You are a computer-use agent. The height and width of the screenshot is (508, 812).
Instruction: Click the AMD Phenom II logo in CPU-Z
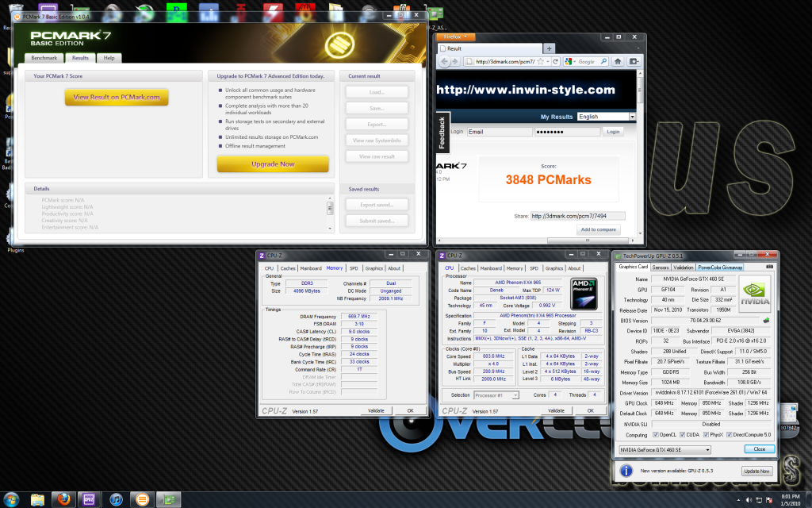tap(584, 295)
